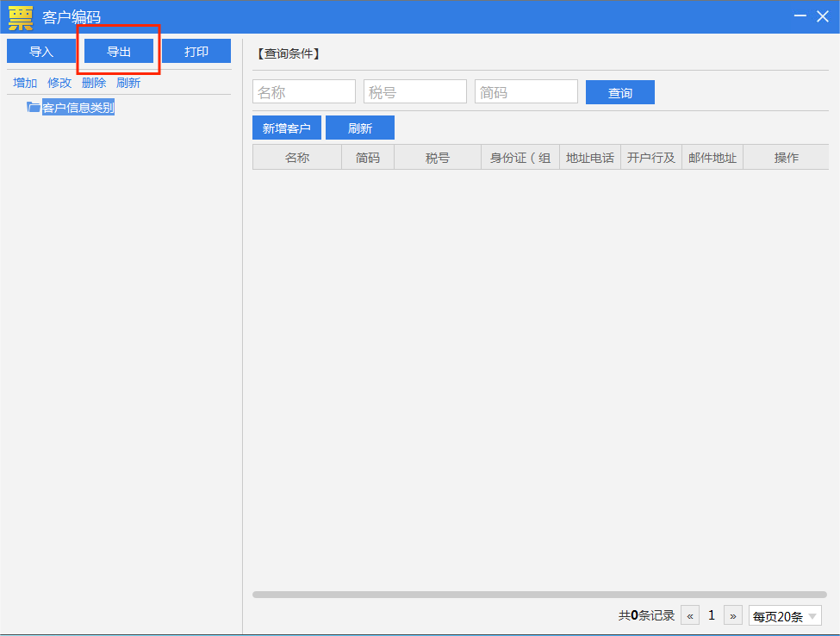Click the 开户行及 column header
Image resolution: width=840 pixels, height=636 pixels.
(651, 157)
